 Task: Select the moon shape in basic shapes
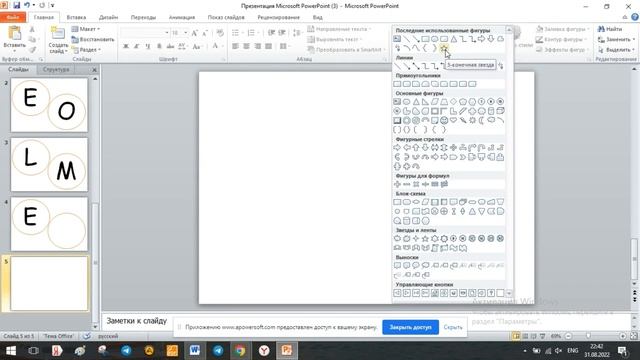click(482, 120)
